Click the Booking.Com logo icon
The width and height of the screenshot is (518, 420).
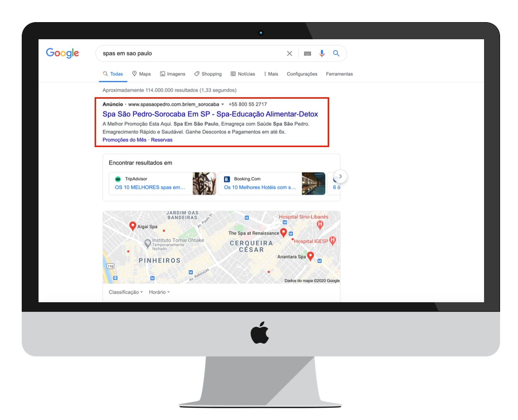point(227,179)
